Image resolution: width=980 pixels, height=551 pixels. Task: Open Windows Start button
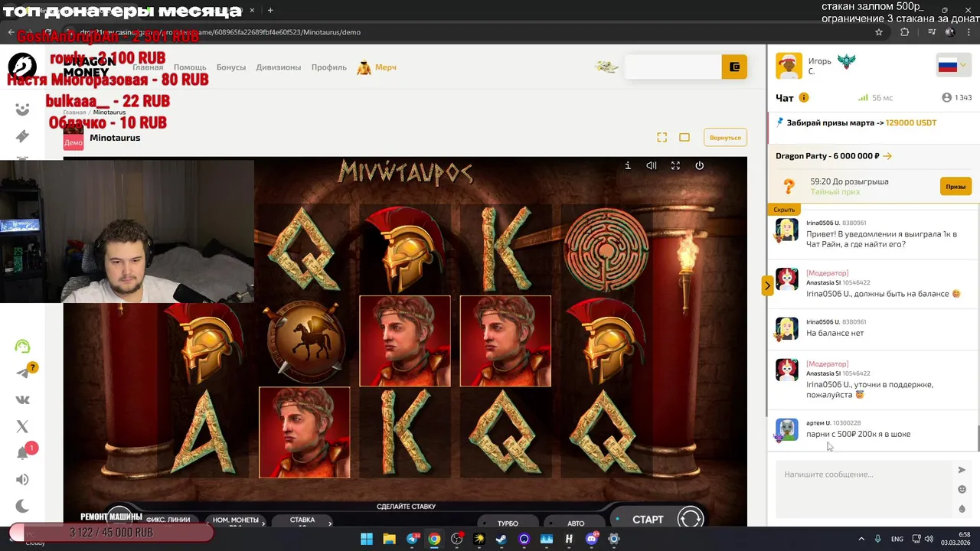[367, 539]
